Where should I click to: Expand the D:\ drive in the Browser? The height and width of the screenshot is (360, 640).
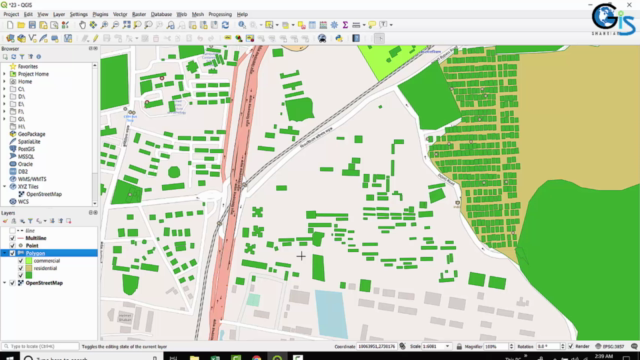tap(4, 97)
